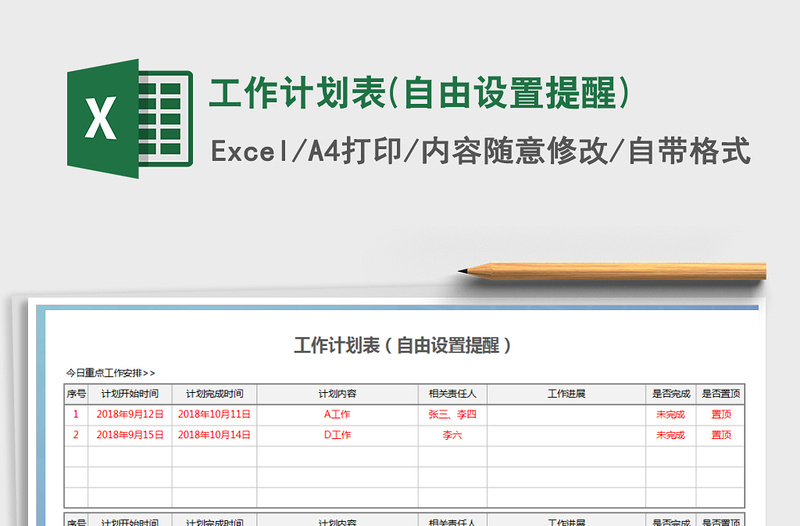Viewport: 800px width, 526px height.
Task: Click the 是否完成 header in first table
Action: [671, 394]
